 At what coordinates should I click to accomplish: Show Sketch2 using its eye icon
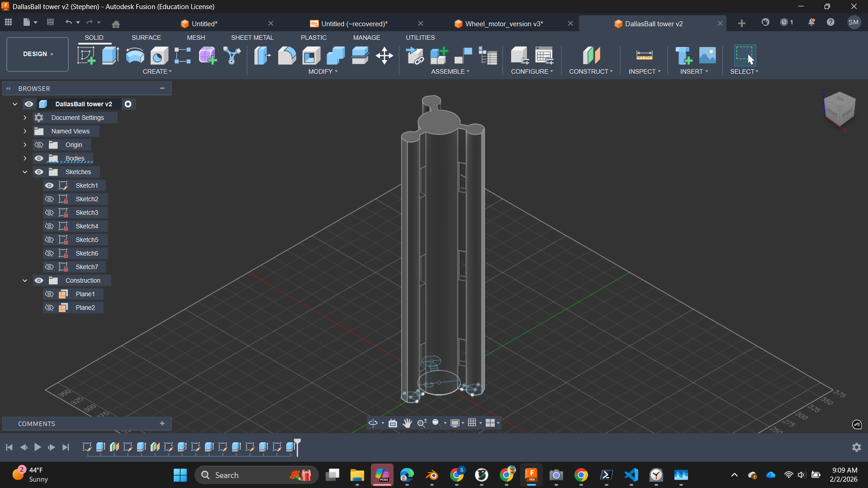[49, 199]
